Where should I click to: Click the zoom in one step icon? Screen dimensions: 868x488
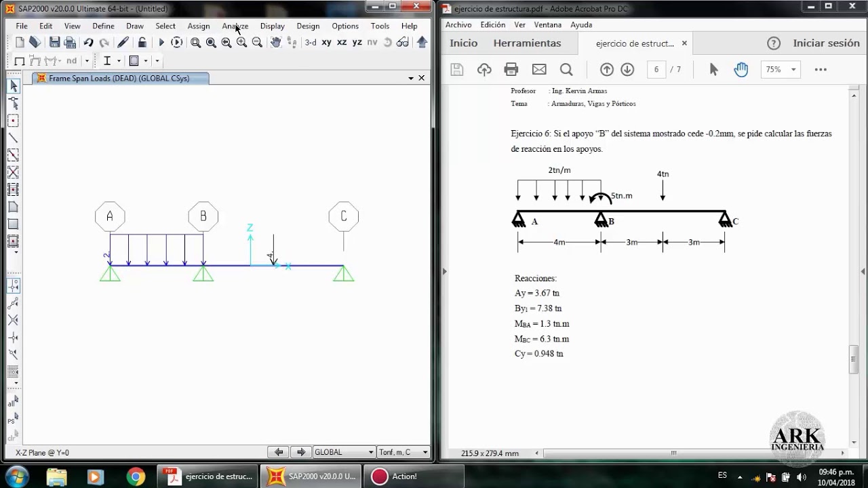click(241, 42)
